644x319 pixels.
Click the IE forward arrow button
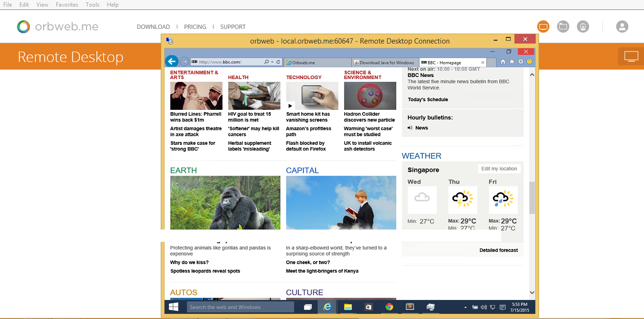point(184,62)
